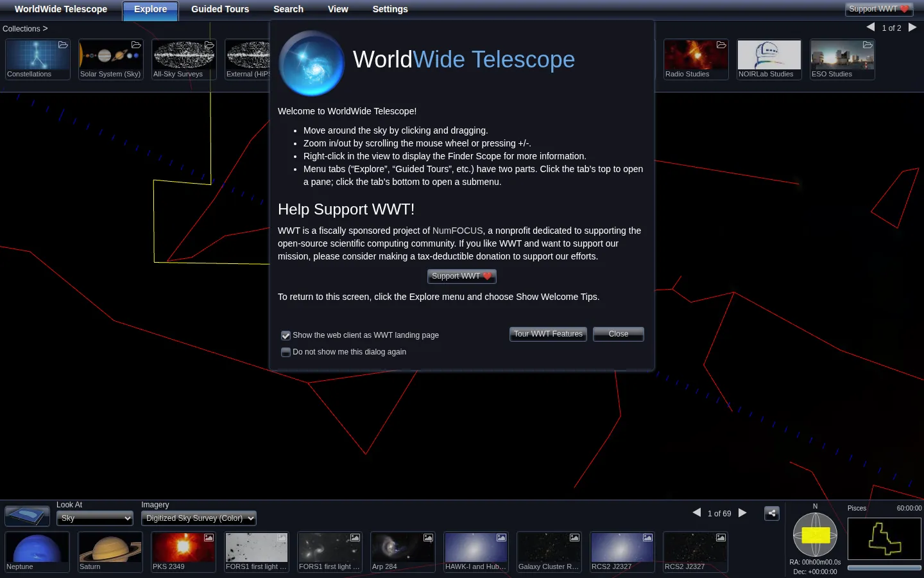Expand the Collections breadcrumb

pos(25,29)
